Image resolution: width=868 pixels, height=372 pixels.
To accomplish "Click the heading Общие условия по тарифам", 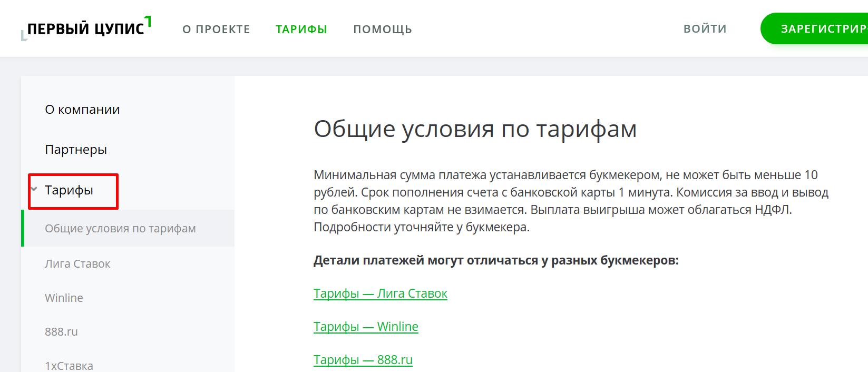I will pos(475,129).
